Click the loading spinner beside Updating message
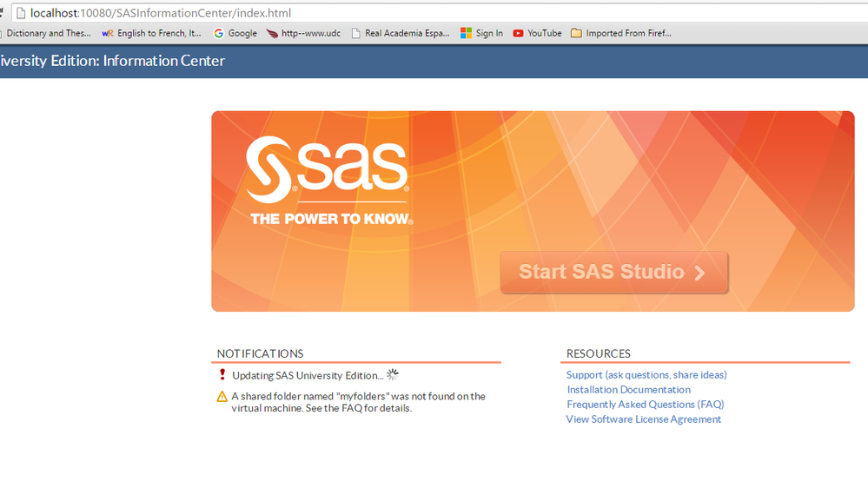Screen dimensions: 868x501 (393, 375)
